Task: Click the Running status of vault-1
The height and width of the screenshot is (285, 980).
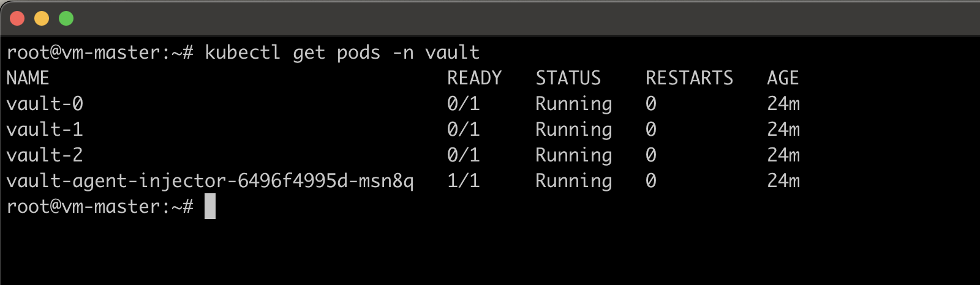Action: tap(573, 130)
